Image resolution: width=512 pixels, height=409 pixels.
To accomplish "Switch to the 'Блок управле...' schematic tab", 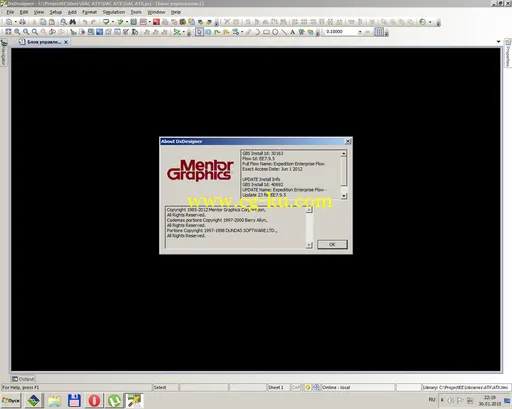I will [x=40, y=42].
